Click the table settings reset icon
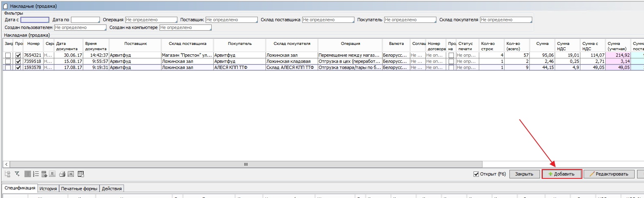This screenshot has width=644, height=198. tap(81, 174)
